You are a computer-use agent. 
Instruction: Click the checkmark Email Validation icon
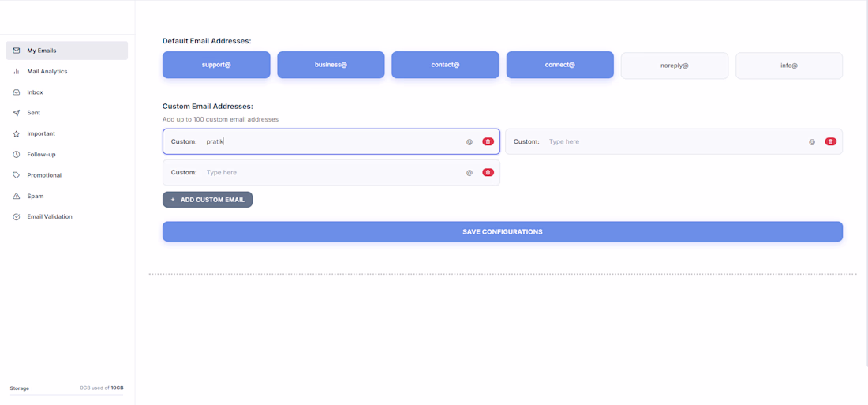(x=17, y=216)
